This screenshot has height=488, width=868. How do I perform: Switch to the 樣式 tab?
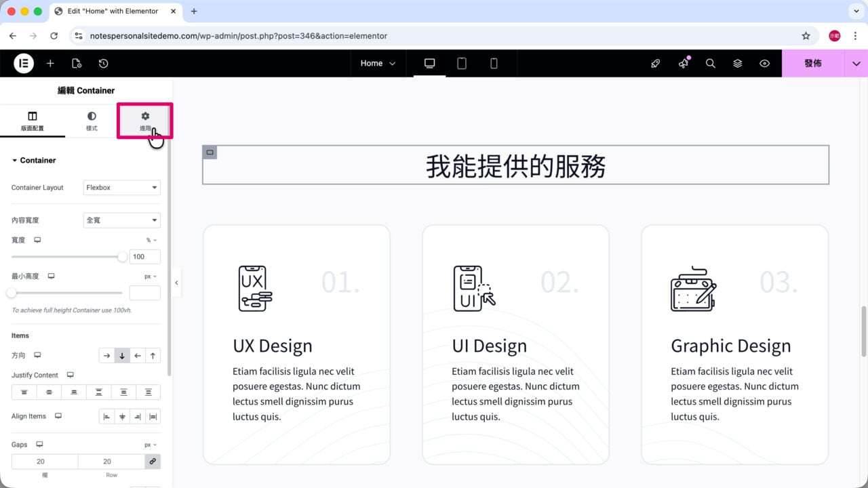(x=92, y=121)
